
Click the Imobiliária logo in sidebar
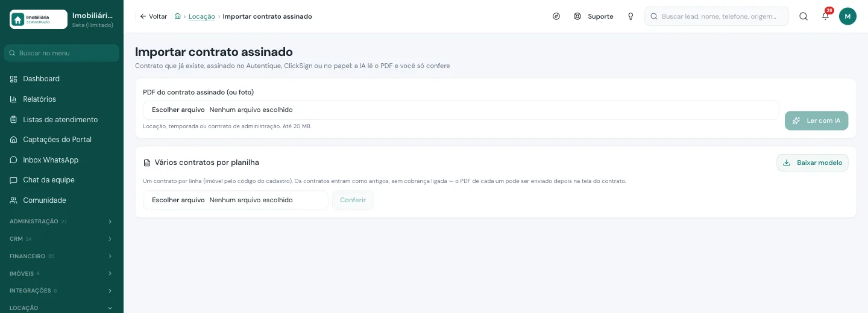point(39,19)
